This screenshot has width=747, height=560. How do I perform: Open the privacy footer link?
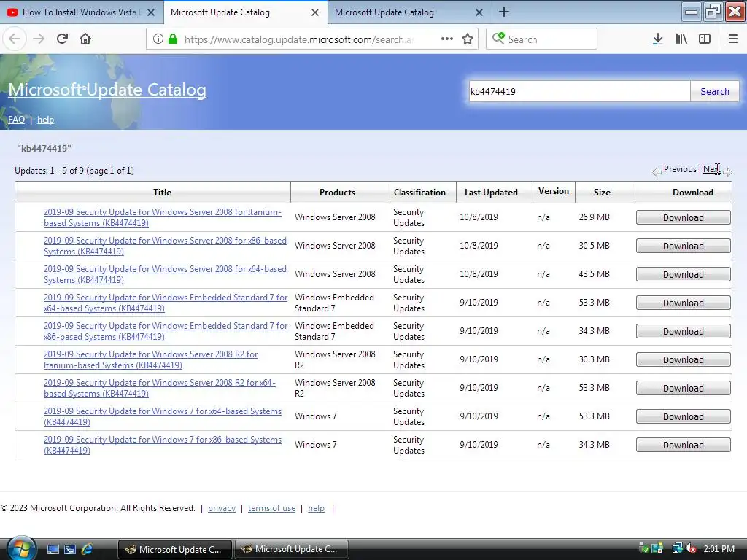[222, 508]
